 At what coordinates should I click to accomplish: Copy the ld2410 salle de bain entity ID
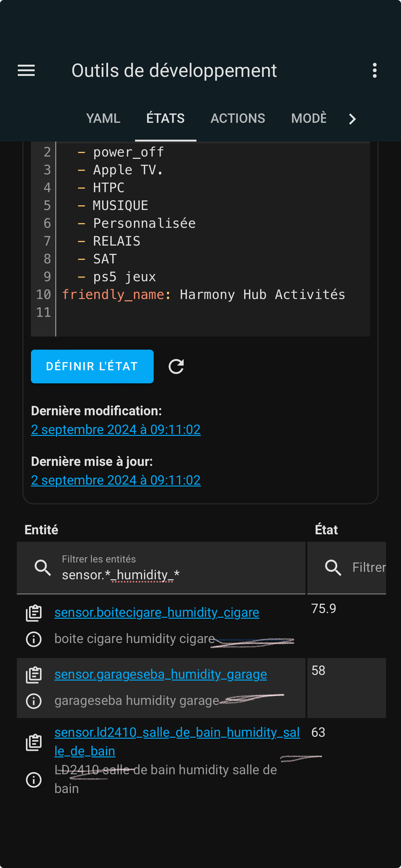(34, 742)
